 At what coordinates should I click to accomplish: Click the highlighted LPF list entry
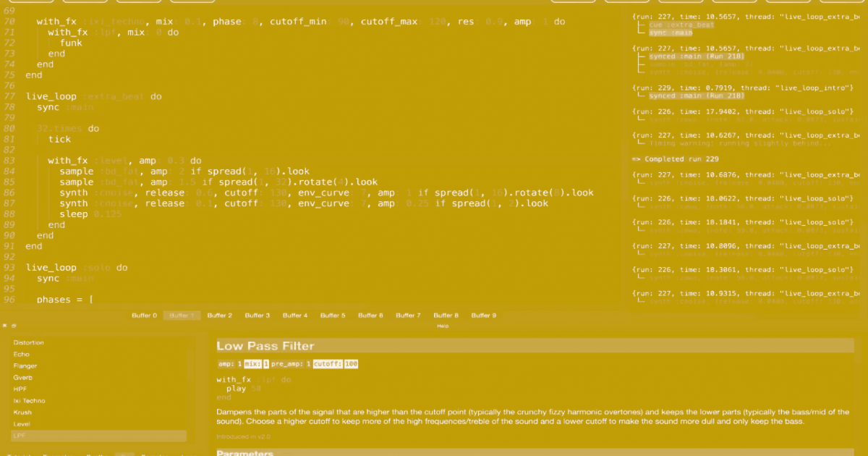click(98, 436)
